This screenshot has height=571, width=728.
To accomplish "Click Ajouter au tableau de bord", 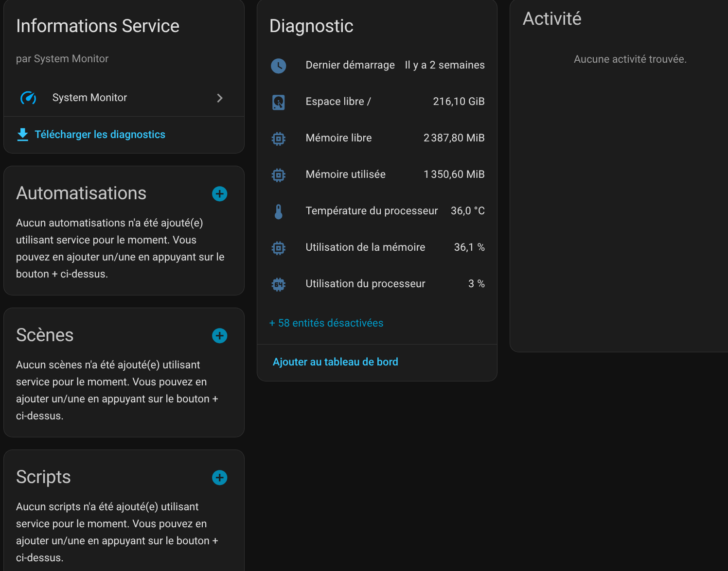I will [335, 362].
